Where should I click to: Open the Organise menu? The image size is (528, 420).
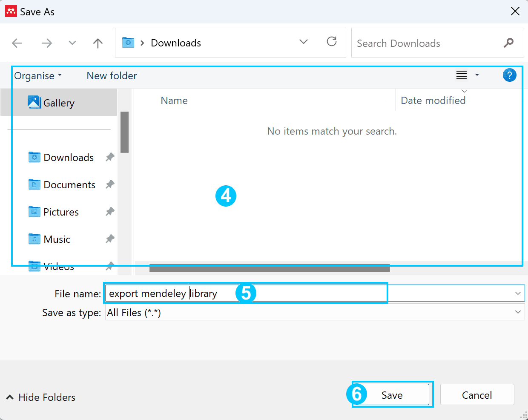point(38,76)
